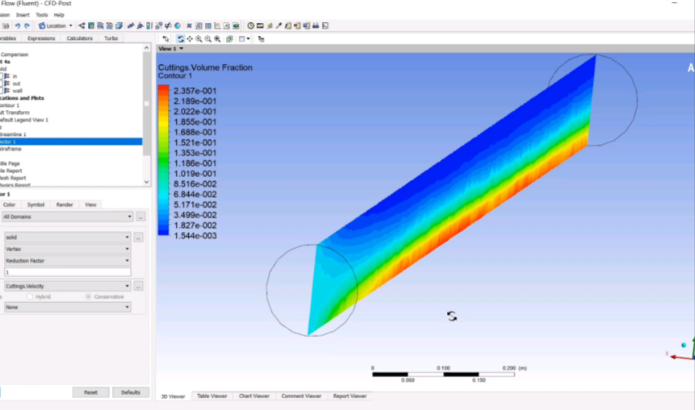Viewport: 695px width, 410px height.
Task: Click the undo arrow icon
Action: pyautogui.click(x=15, y=25)
